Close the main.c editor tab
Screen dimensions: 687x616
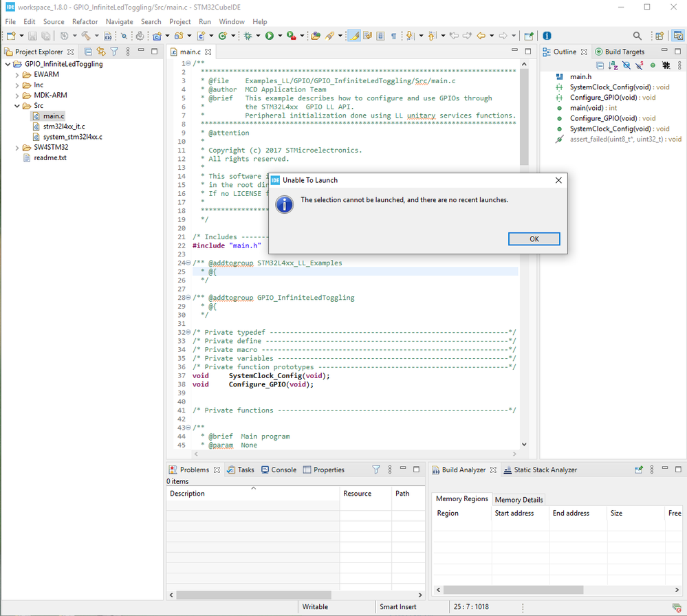point(208,52)
